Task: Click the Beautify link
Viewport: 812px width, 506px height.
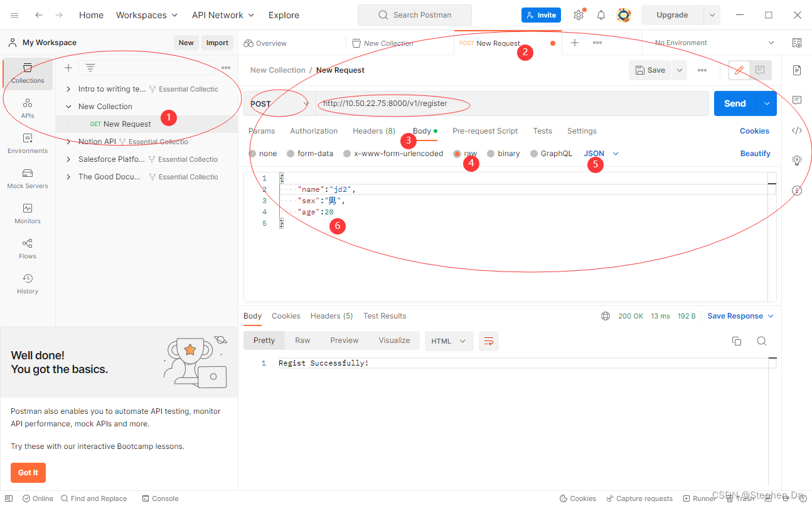Action: [x=755, y=154]
